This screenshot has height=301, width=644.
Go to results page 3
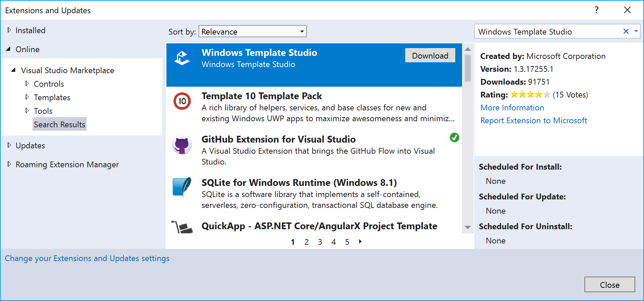pos(320,242)
